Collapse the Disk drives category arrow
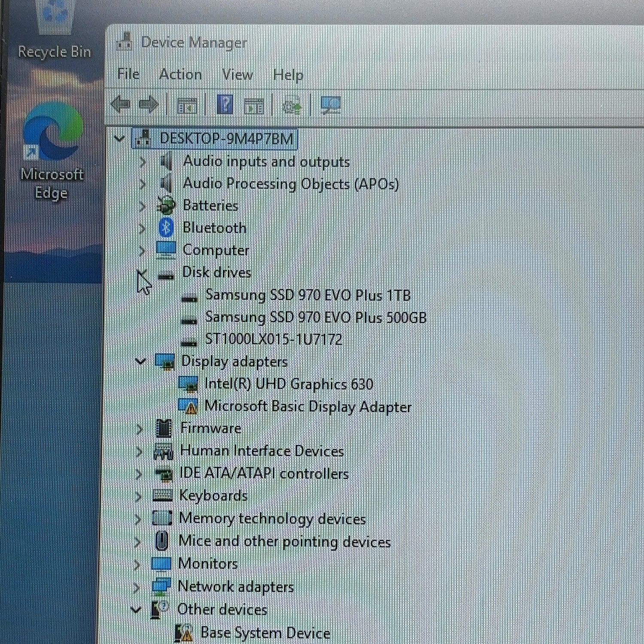 pyautogui.click(x=142, y=273)
